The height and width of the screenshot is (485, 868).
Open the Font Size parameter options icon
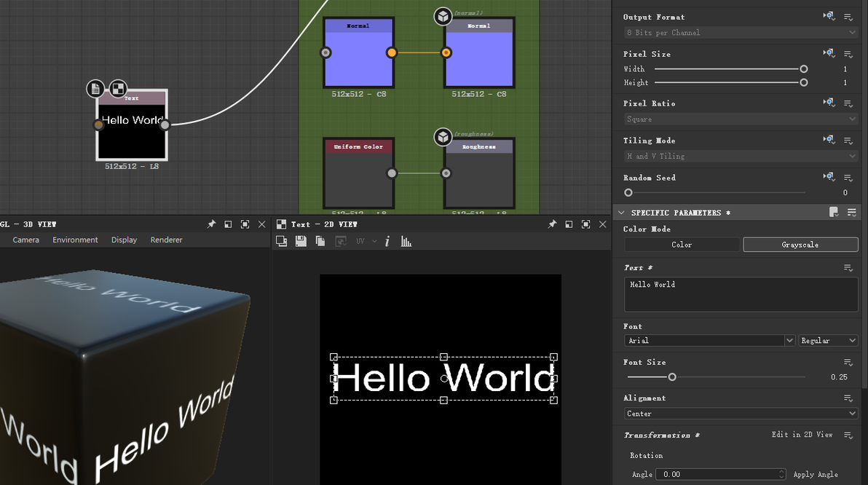(848, 362)
